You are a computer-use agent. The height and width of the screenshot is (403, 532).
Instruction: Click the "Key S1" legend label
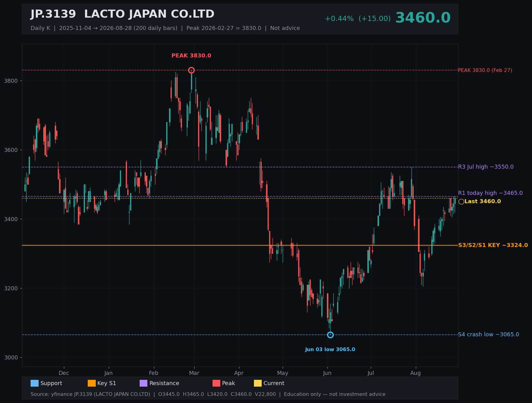107,383
